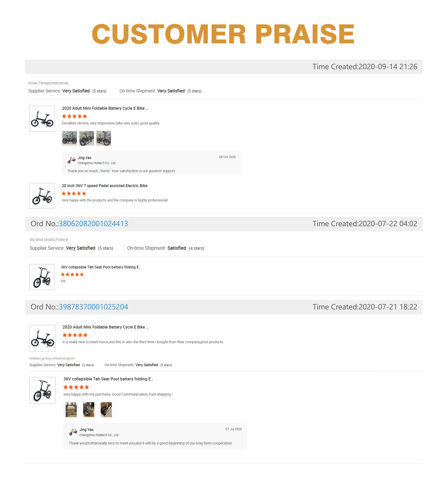
Task: Click the stars under the 20 inch 36V bike title
Action: point(74,193)
